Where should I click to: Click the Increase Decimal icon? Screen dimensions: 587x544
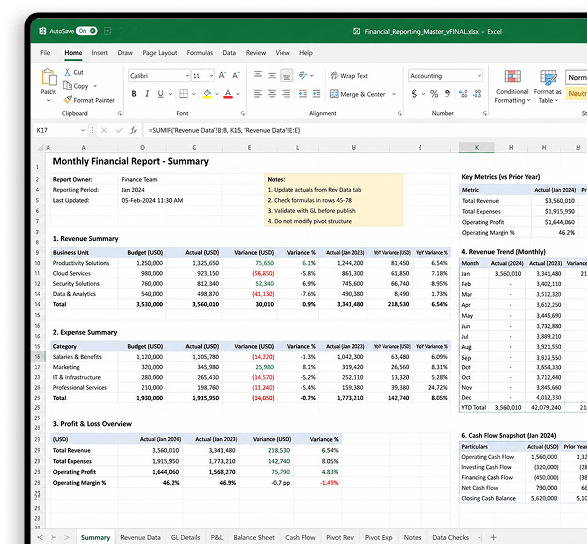click(463, 94)
